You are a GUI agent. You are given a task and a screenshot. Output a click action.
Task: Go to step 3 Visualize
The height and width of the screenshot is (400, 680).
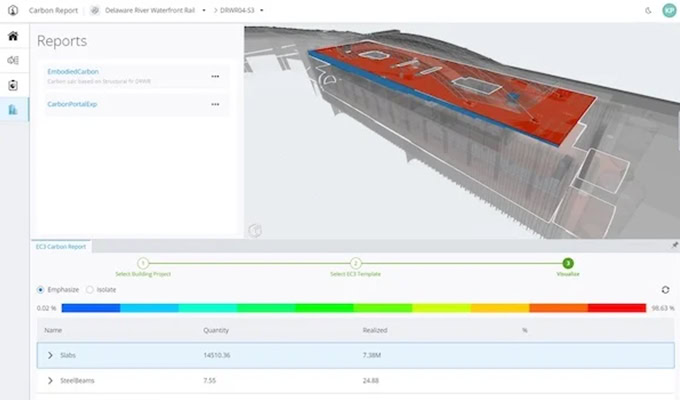click(x=568, y=263)
